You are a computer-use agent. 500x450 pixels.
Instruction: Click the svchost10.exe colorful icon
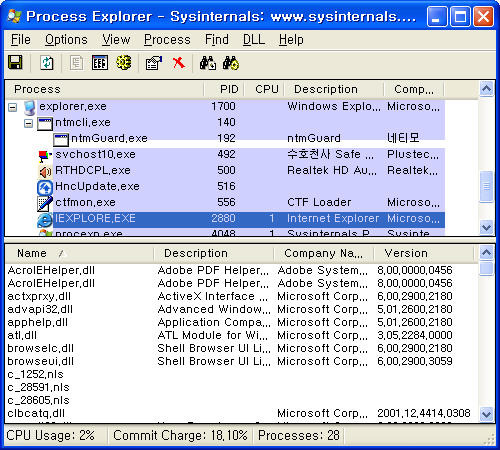(x=45, y=156)
